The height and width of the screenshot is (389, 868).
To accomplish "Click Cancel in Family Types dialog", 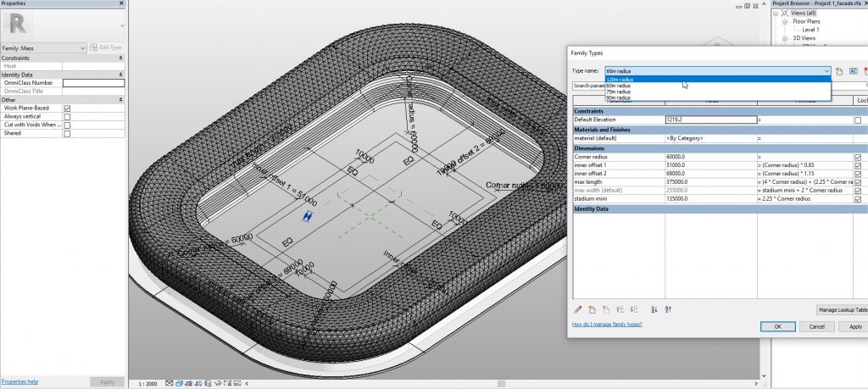I will 816,326.
